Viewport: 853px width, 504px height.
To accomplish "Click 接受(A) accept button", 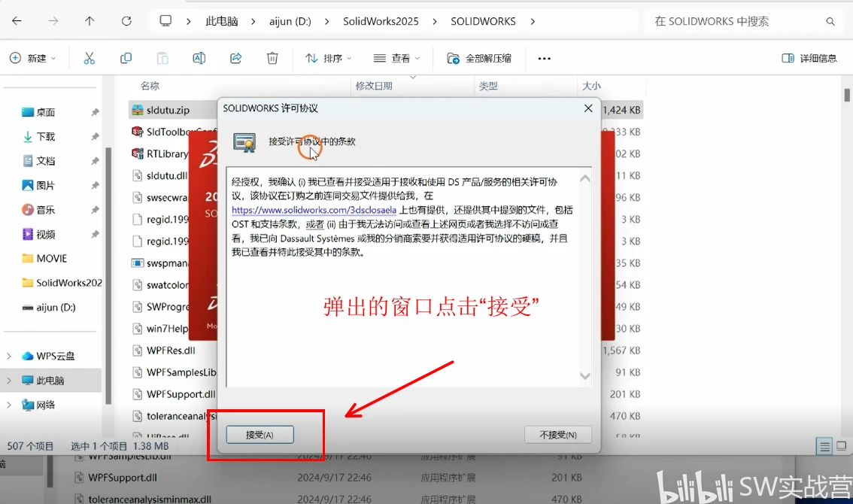I will (260, 435).
